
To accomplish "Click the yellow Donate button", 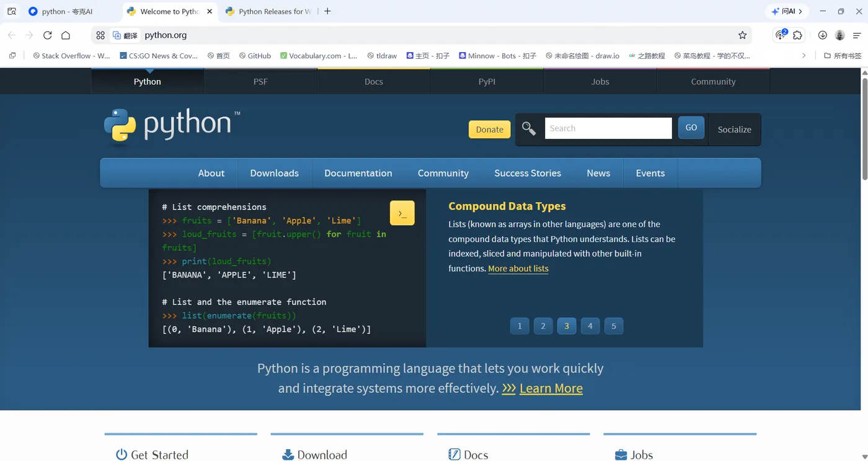I will (490, 130).
